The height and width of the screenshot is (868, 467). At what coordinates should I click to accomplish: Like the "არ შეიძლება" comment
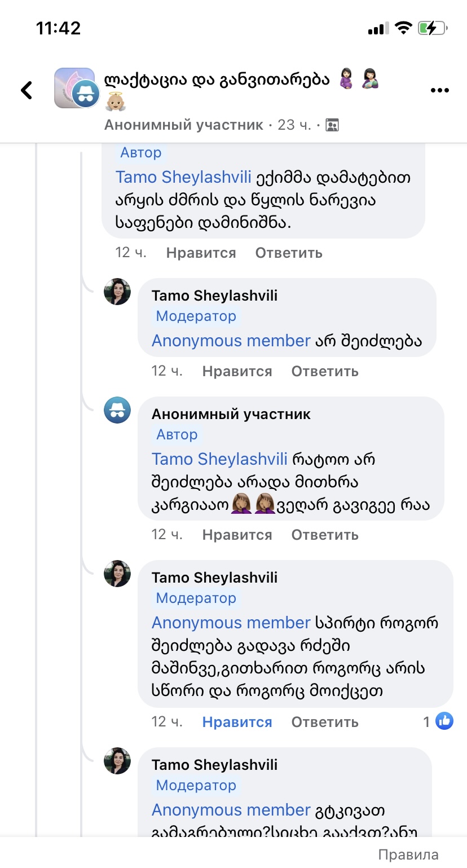[x=237, y=371]
